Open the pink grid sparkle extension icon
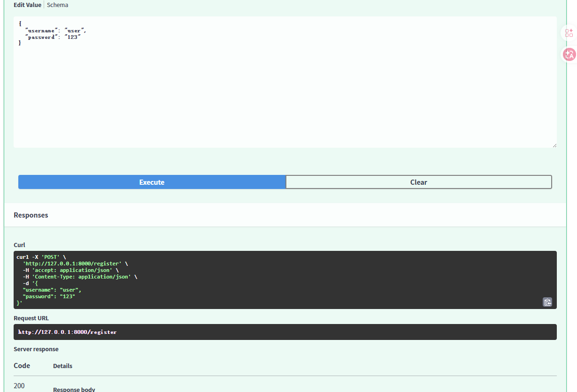 (x=569, y=33)
